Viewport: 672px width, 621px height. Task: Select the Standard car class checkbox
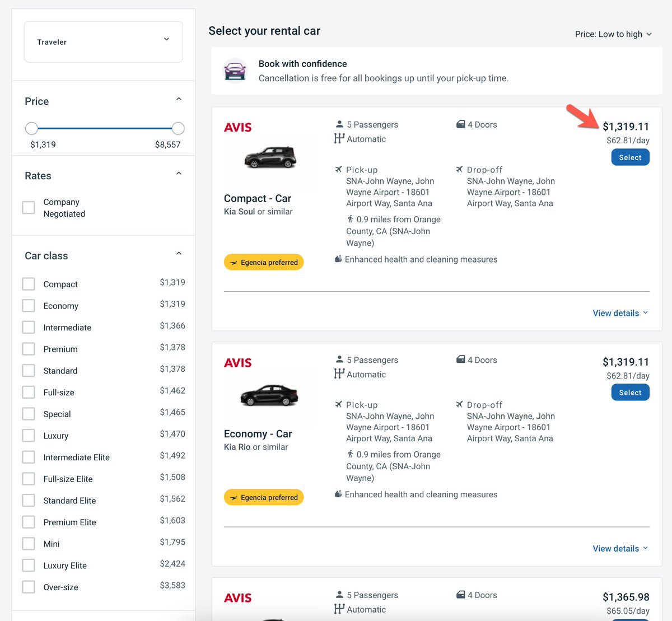29,371
